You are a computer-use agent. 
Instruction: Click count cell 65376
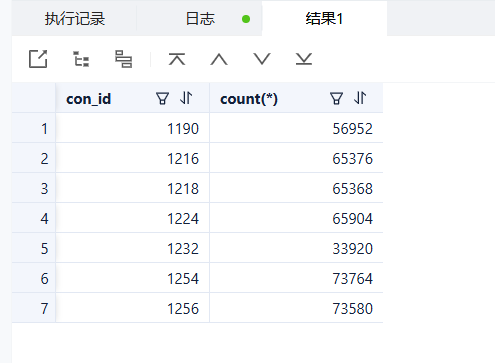coord(296,158)
